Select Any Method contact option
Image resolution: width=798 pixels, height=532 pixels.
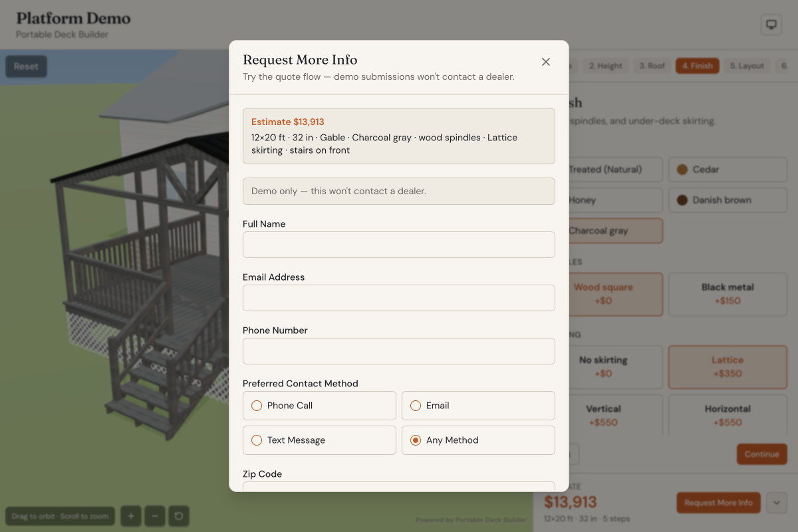(x=478, y=440)
